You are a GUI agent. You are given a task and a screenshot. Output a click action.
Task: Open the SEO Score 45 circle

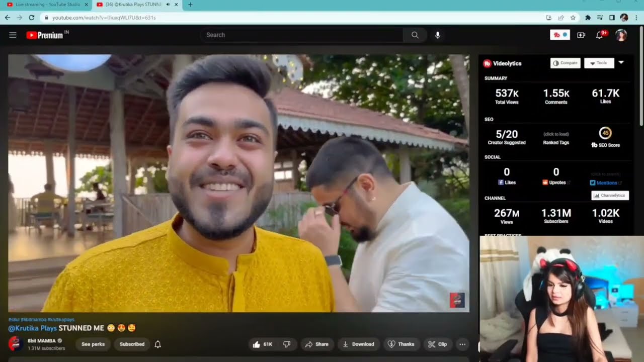point(605,133)
